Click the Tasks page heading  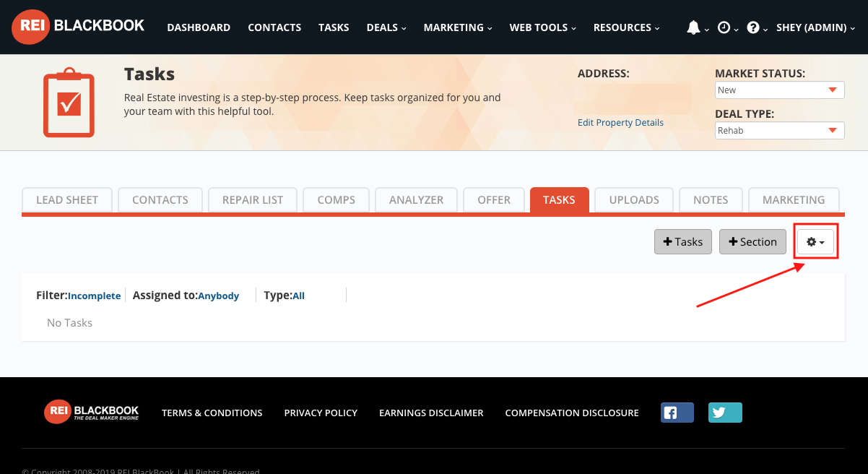149,74
